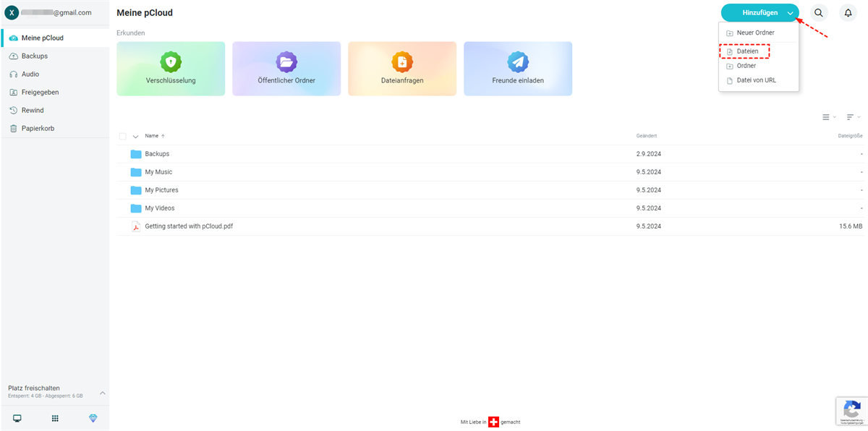Click the orange file request icon
The image size is (868, 431).
point(402,61)
